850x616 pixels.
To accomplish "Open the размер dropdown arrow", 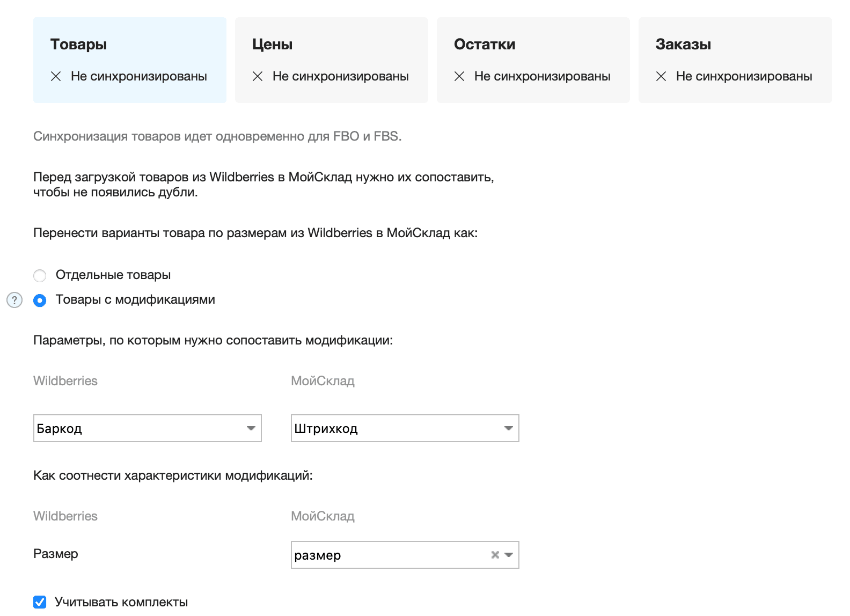I will coord(509,555).
